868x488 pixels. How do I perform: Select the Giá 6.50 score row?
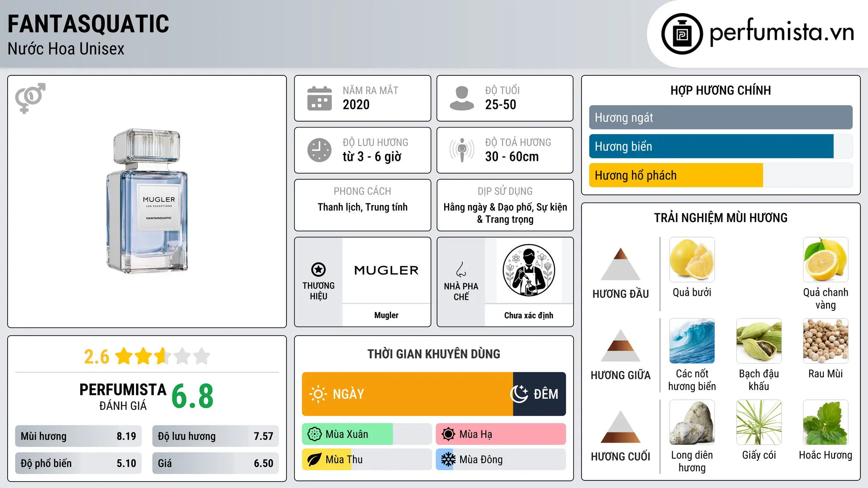(x=215, y=463)
